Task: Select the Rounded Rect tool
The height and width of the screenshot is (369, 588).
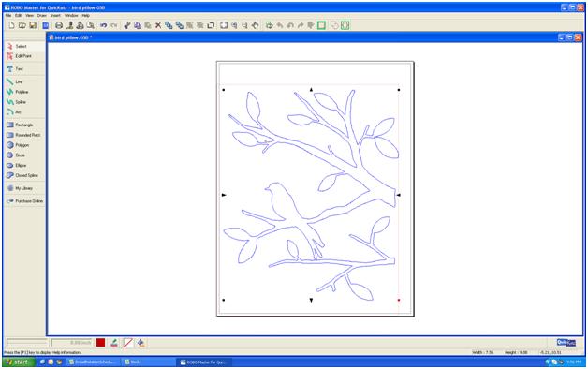Action: pyautogui.click(x=24, y=135)
